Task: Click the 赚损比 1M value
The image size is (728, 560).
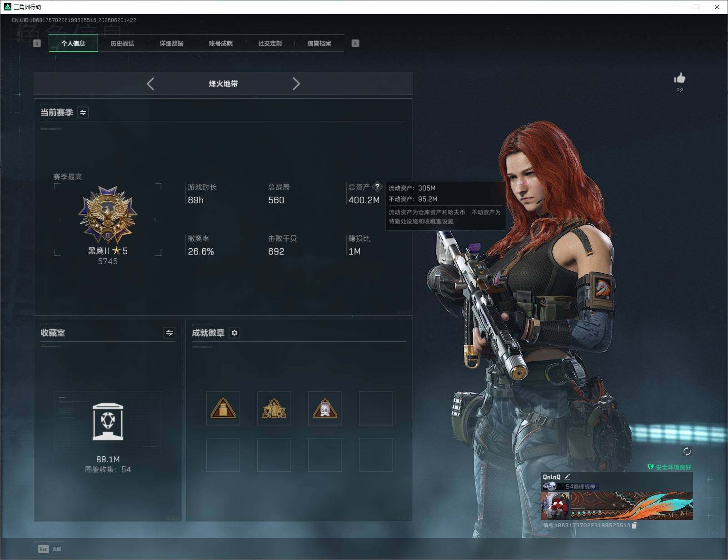Action: 354,251
